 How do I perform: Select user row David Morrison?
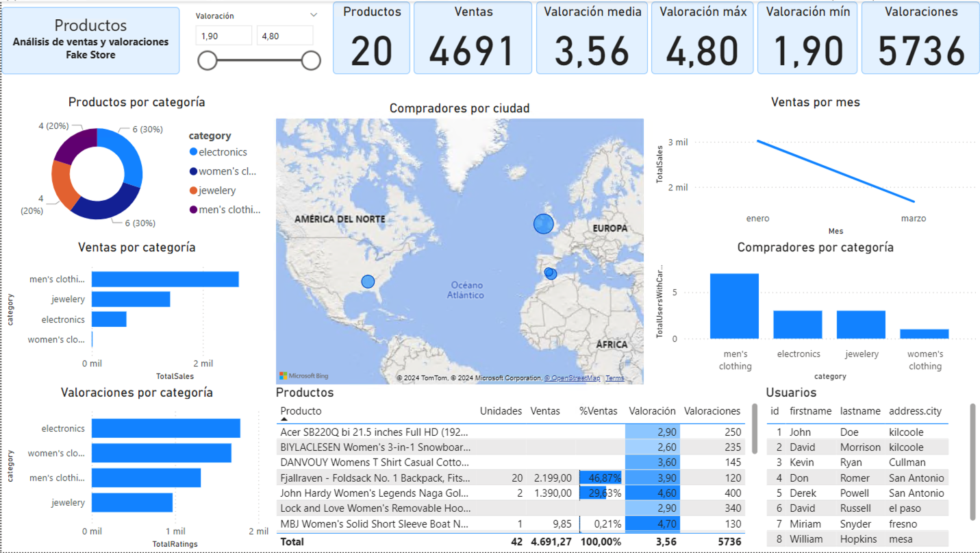[x=857, y=447]
